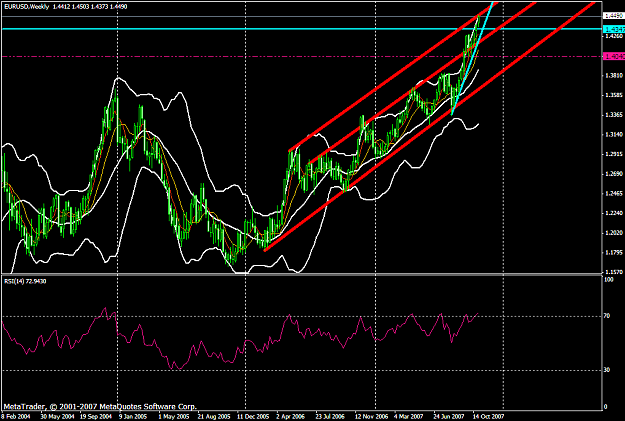The width and height of the screenshot is (625, 421).
Task: Click the 1.1570 price scale value
Action: click(614, 272)
